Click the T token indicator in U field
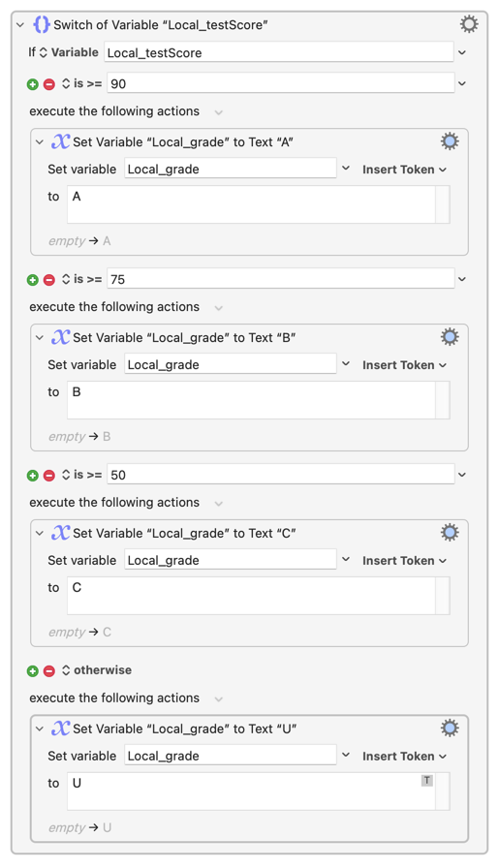The height and width of the screenshot is (868, 499). tap(427, 781)
